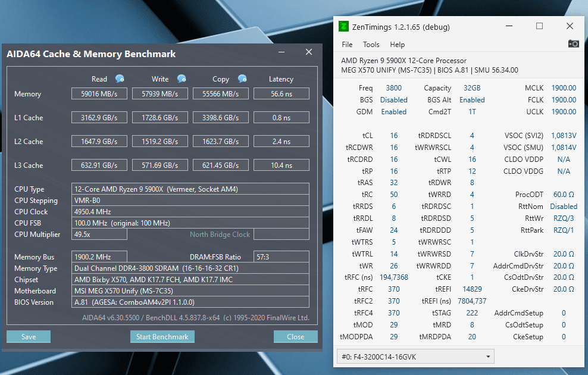Click the Copy column info bubble icon
This screenshot has height=375, width=588.
(242, 79)
